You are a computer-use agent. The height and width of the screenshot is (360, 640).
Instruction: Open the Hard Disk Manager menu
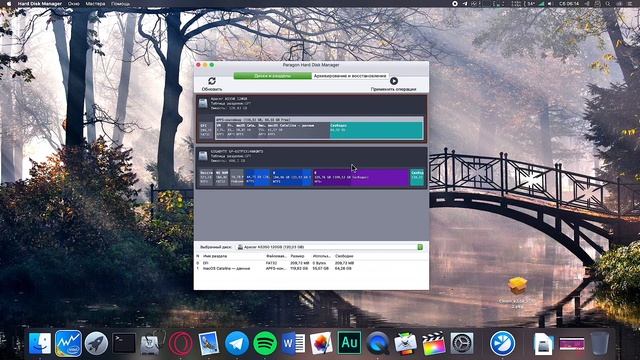tap(40, 4)
